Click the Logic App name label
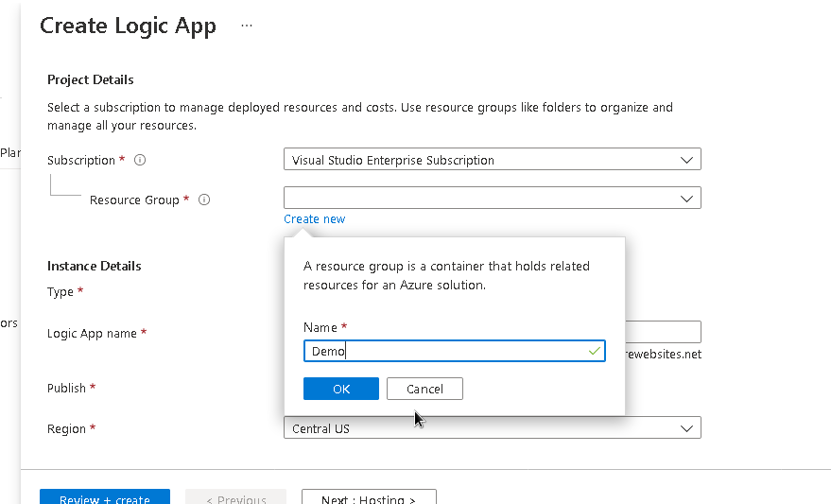The image size is (831, 504). (x=92, y=334)
